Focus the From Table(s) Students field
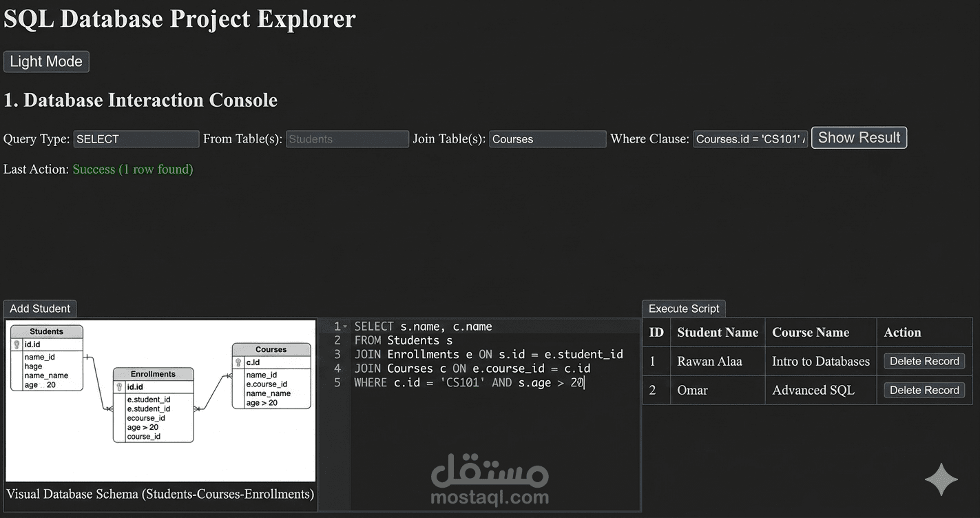Screen dimensions: 980x518 tap(347, 139)
